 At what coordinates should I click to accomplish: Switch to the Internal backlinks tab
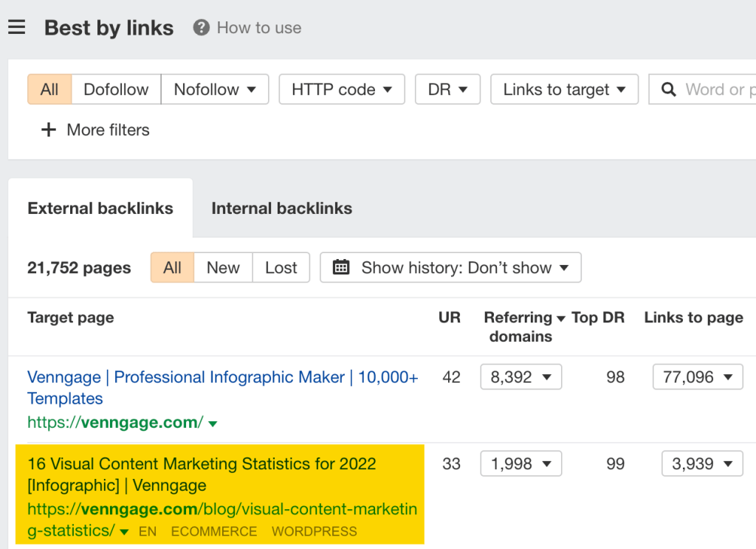tap(281, 208)
